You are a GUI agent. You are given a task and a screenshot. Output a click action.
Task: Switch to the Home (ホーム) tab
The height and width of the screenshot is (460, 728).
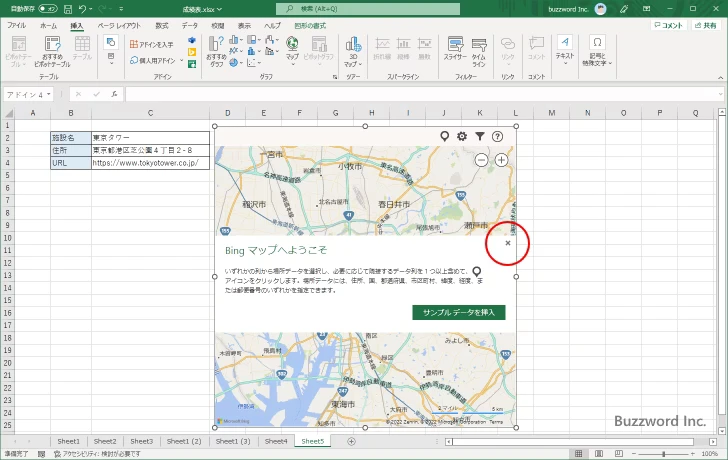click(48, 26)
